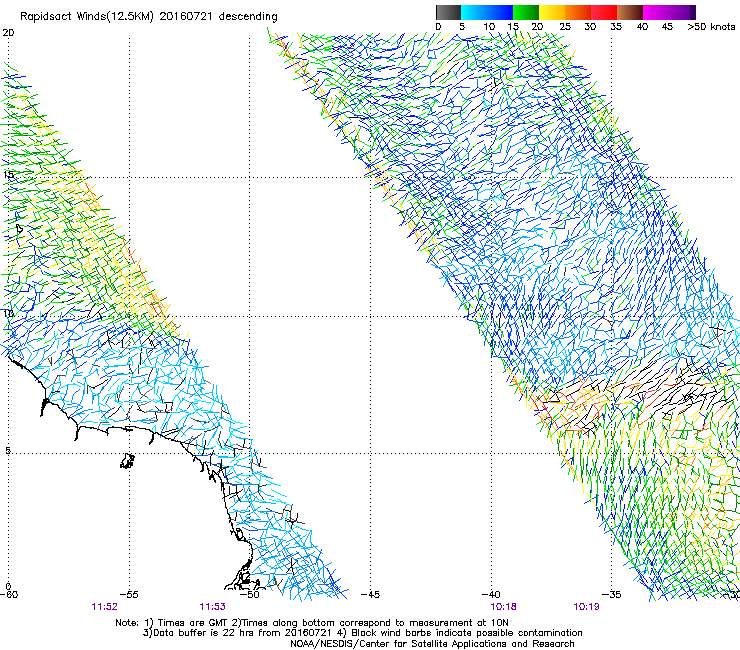
Task: Click the latitude label '20'
Action: 8,33
